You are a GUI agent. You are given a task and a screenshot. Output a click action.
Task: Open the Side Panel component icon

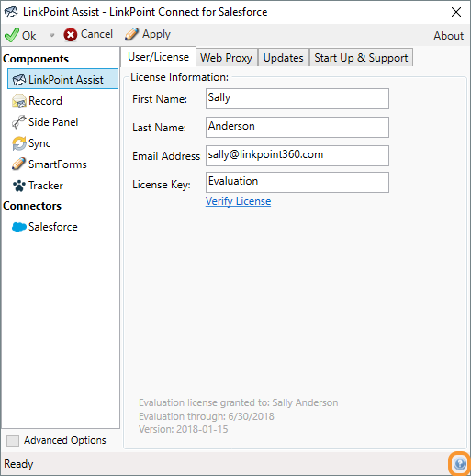pos(19,122)
